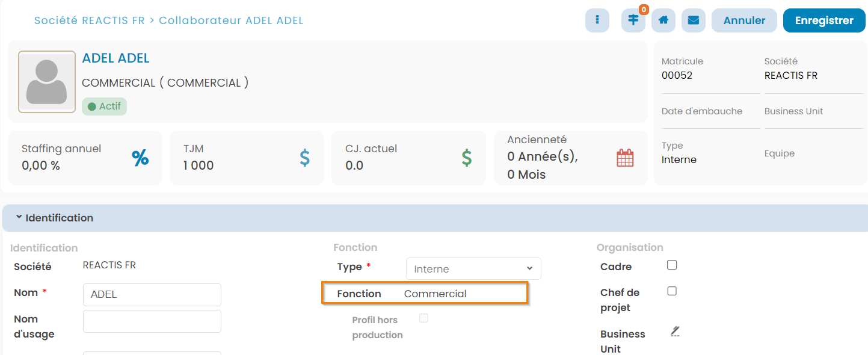Viewport: 868px width, 355px height.
Task: Click the Business Unit edit pencil icon
Action: click(x=675, y=331)
